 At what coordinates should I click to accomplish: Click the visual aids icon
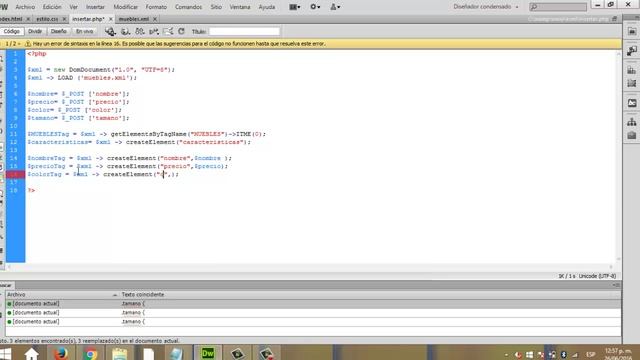click(x=168, y=31)
